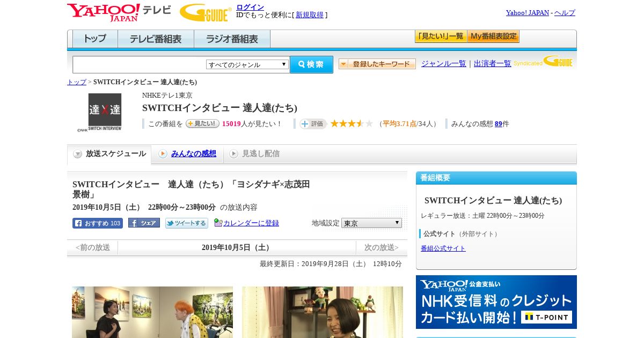The width and height of the screenshot is (644, 338).
Task: Open the 地域設定 東京 dropdown
Action: click(371, 223)
